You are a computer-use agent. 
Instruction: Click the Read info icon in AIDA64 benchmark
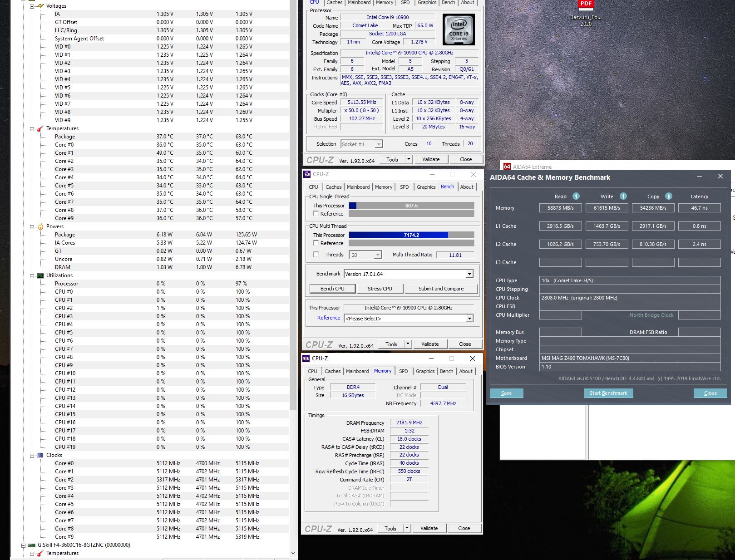(x=576, y=196)
